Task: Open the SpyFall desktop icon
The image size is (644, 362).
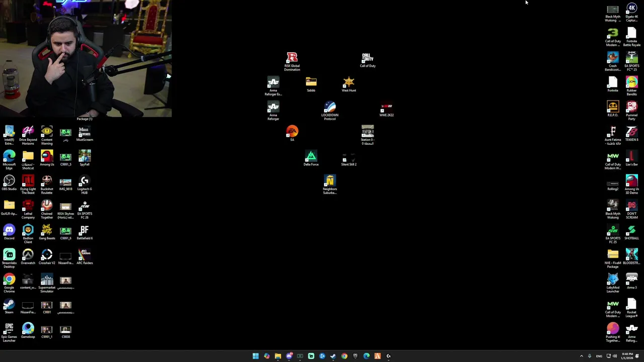Action: pos(85,158)
